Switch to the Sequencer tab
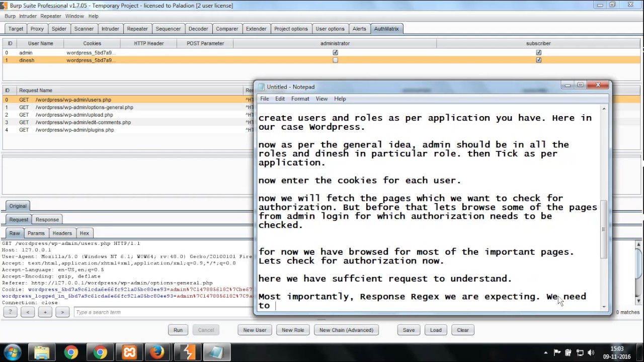 pos(168,29)
